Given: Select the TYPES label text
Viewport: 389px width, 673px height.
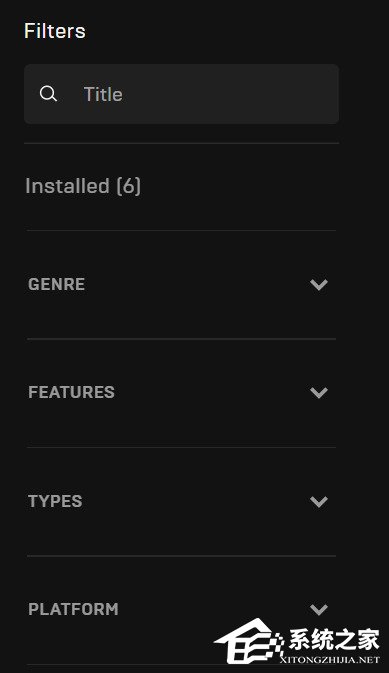Looking at the screenshot, I should pos(55,501).
